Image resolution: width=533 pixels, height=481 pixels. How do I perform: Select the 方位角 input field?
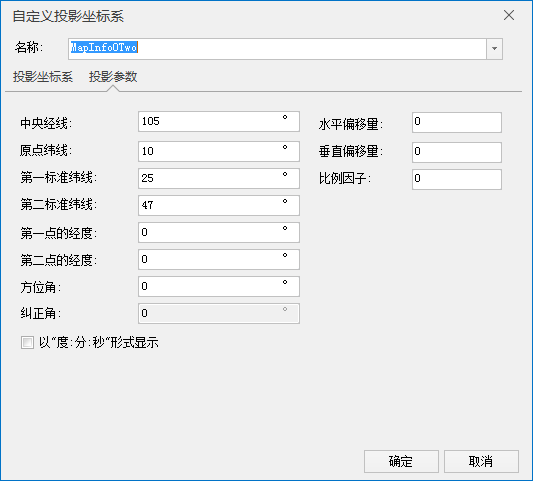219,286
